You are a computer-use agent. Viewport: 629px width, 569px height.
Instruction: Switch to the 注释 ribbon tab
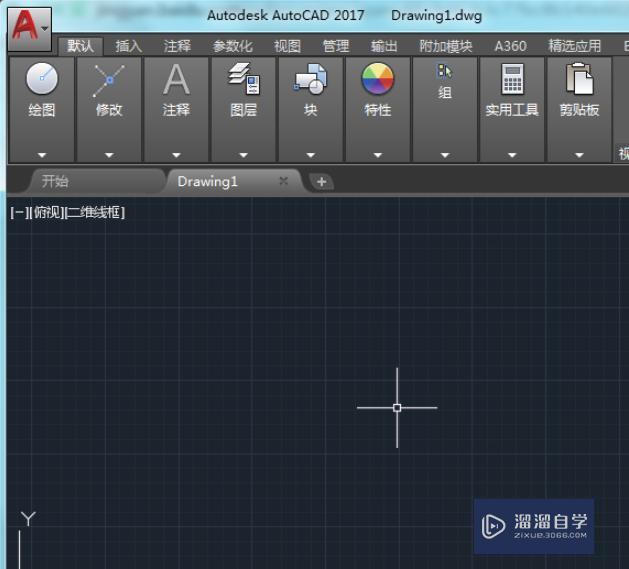pyautogui.click(x=177, y=47)
